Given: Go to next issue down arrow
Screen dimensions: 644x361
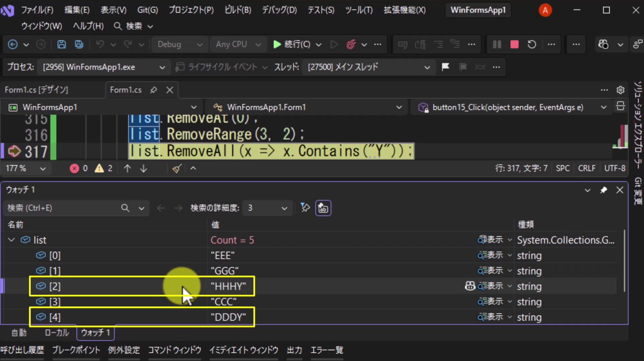Looking at the screenshot, I should pos(144,168).
